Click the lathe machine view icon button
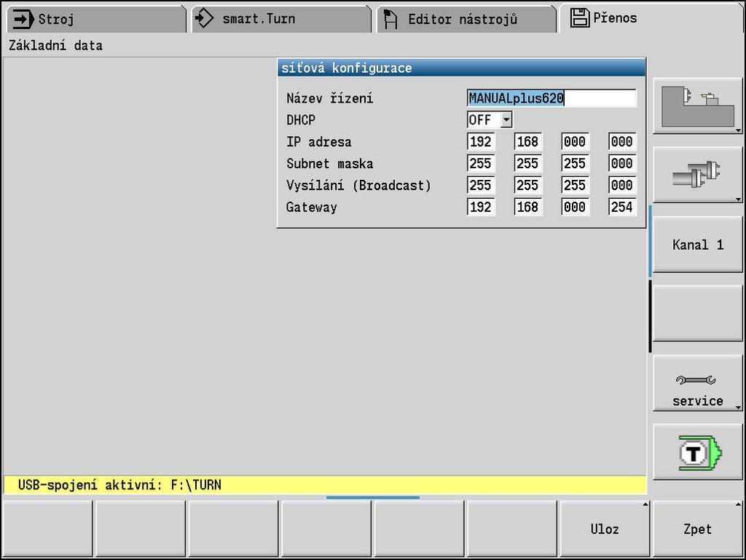This screenshot has height=560, width=746. tap(697, 106)
